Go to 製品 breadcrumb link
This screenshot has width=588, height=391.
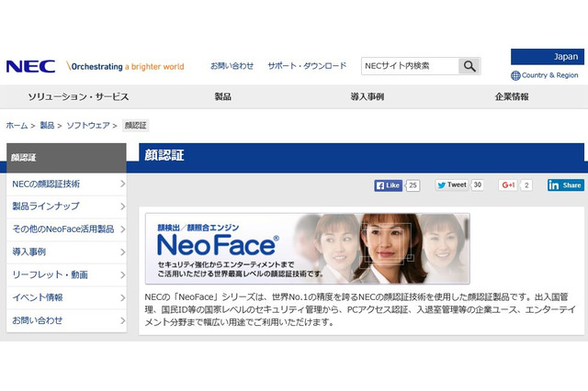pyautogui.click(x=47, y=126)
